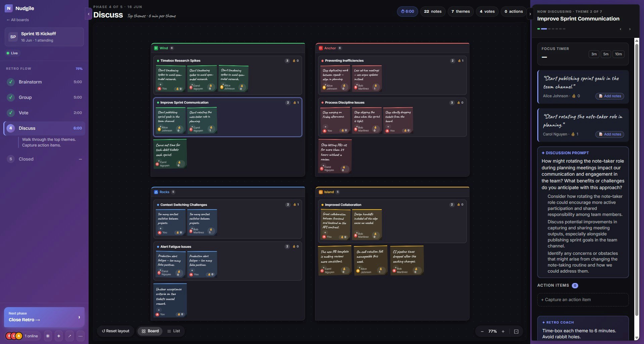Image resolution: width=644 pixels, height=344 pixels.
Task: Click the Group phase checkmark icon
Action: point(11,97)
